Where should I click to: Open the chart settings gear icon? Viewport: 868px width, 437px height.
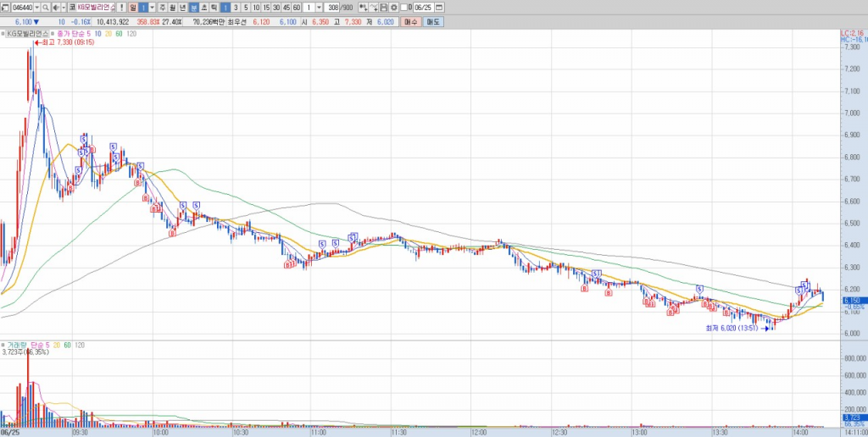point(394,7)
